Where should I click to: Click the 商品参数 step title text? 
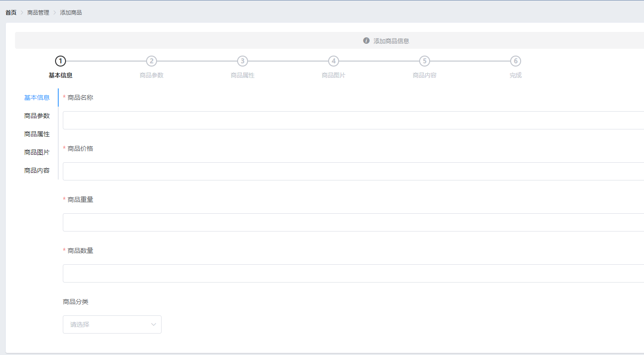click(x=152, y=75)
